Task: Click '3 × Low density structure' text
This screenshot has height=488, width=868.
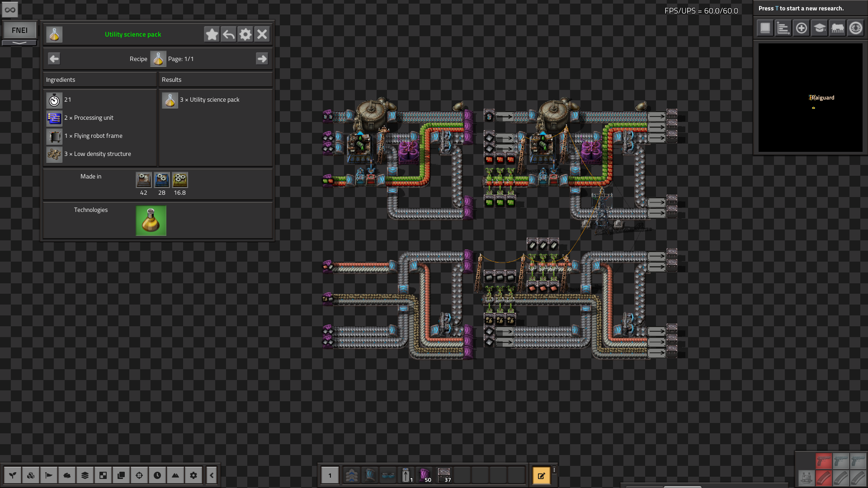Action: pos(98,154)
